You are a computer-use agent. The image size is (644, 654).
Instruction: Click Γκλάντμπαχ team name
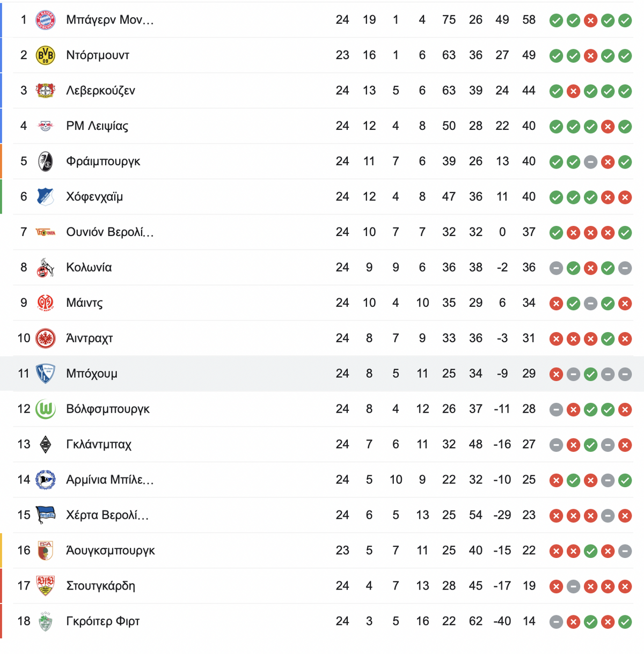pyautogui.click(x=99, y=445)
